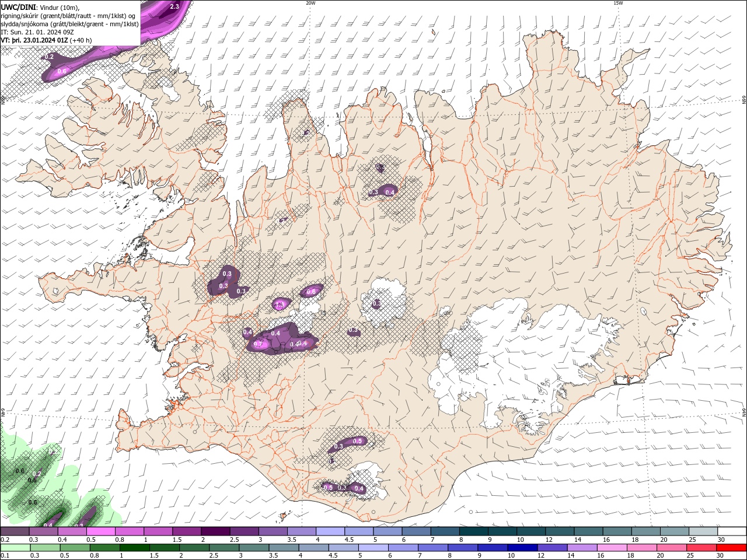
Task: Click the 'slydda/snjókoma' legend description line
Action: tap(69, 24)
